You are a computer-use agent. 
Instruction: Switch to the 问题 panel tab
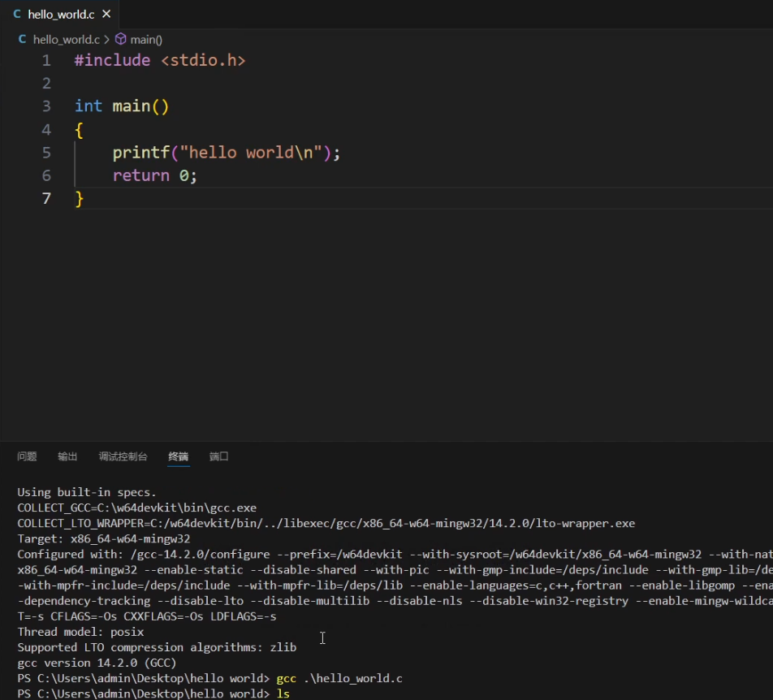[x=27, y=456]
